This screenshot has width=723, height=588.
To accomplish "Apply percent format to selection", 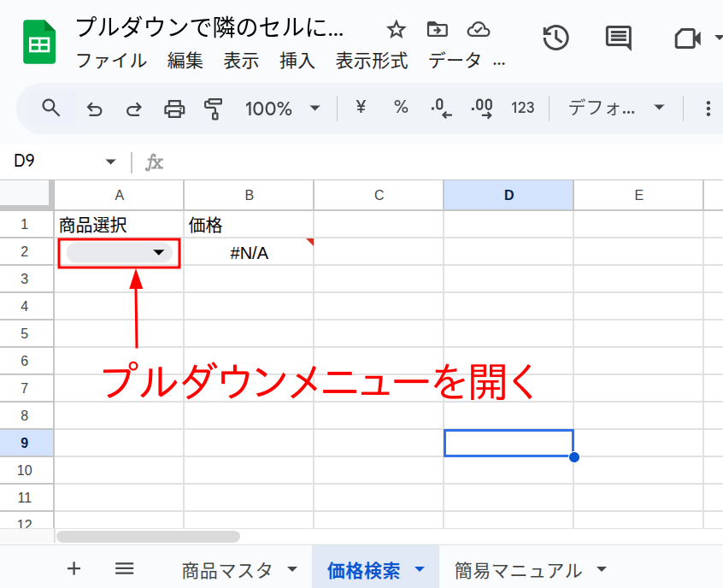I will coord(400,109).
